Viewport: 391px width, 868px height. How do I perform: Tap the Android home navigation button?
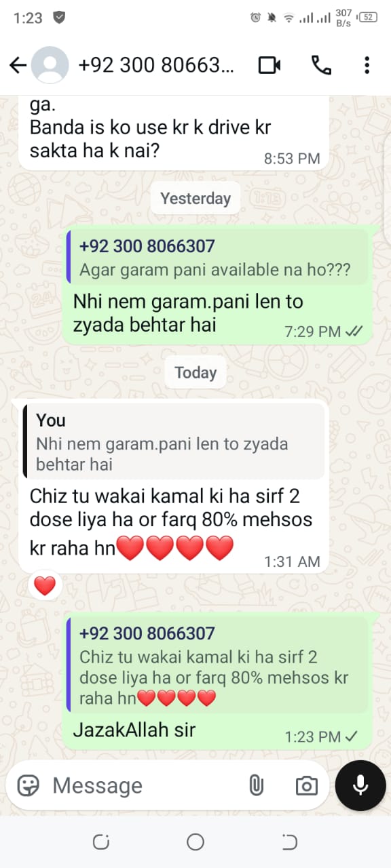pyautogui.click(x=195, y=842)
